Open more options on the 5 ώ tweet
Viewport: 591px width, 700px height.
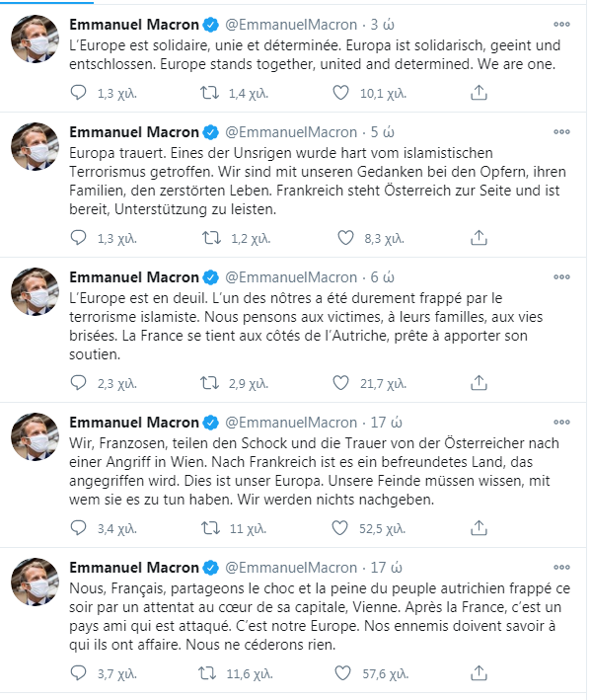561,131
